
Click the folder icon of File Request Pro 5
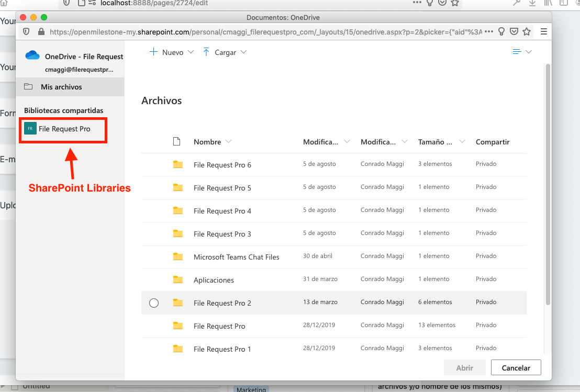pos(178,187)
